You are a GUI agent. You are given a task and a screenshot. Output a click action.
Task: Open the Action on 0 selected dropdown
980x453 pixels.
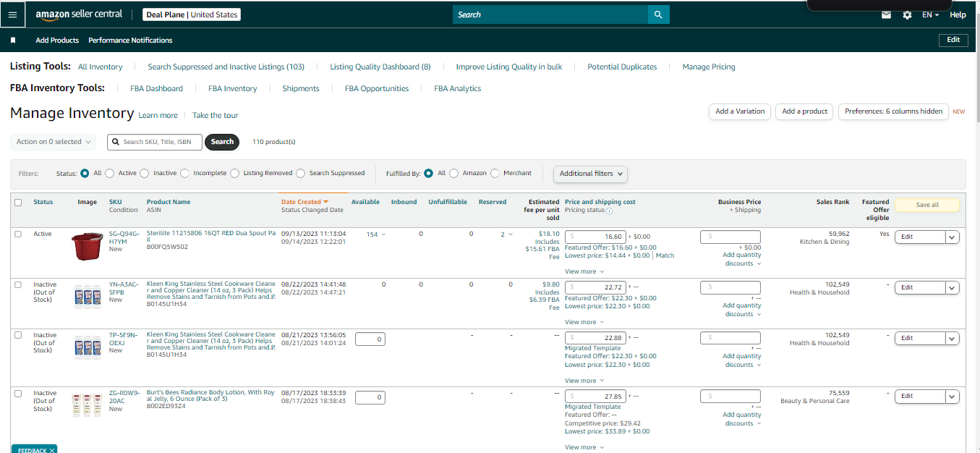click(54, 142)
